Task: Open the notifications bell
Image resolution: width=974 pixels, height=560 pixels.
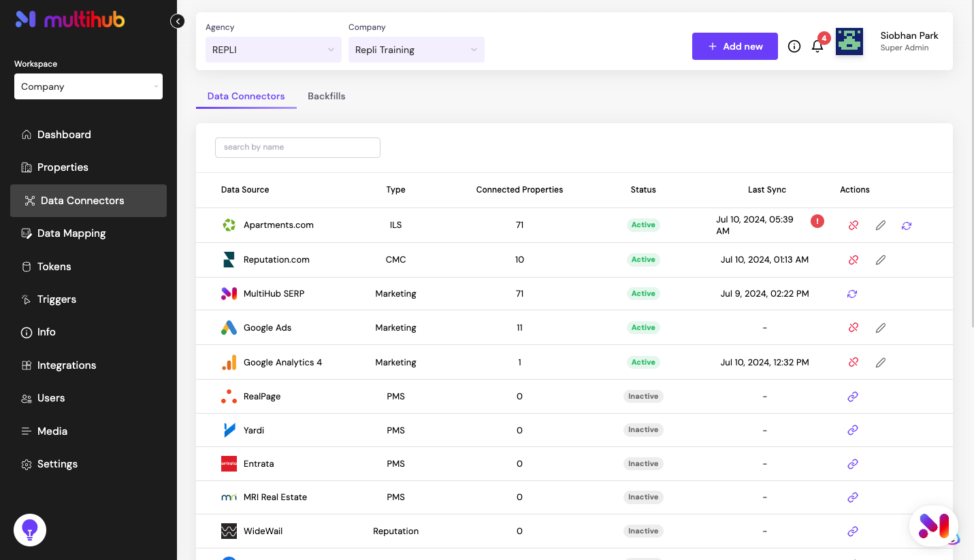Action: (817, 46)
